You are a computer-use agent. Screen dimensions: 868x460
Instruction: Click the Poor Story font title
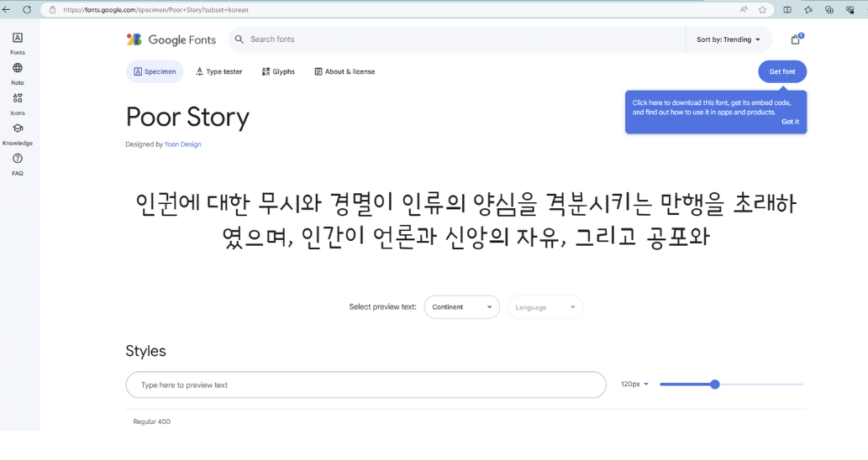pyautogui.click(x=187, y=118)
